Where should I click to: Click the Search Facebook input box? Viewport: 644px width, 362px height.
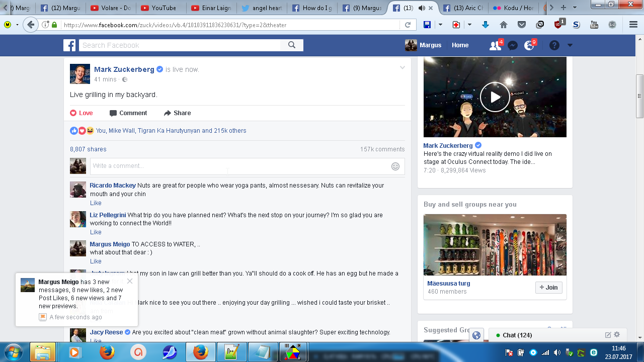tap(180, 45)
